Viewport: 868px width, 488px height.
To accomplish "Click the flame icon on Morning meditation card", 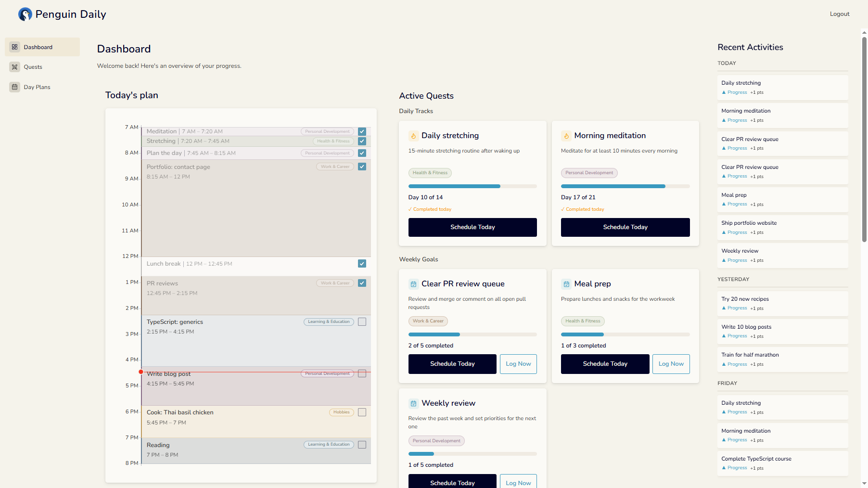I will pyautogui.click(x=566, y=136).
